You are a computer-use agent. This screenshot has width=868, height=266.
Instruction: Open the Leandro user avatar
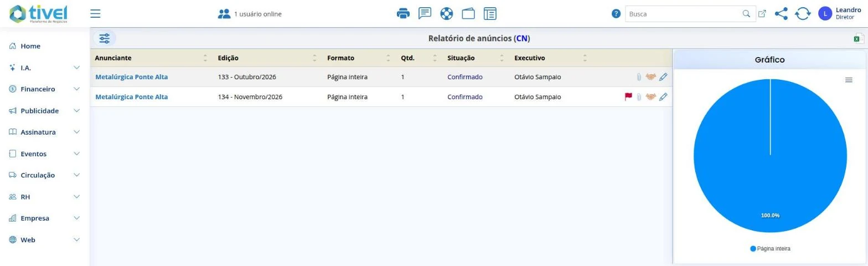click(x=825, y=14)
